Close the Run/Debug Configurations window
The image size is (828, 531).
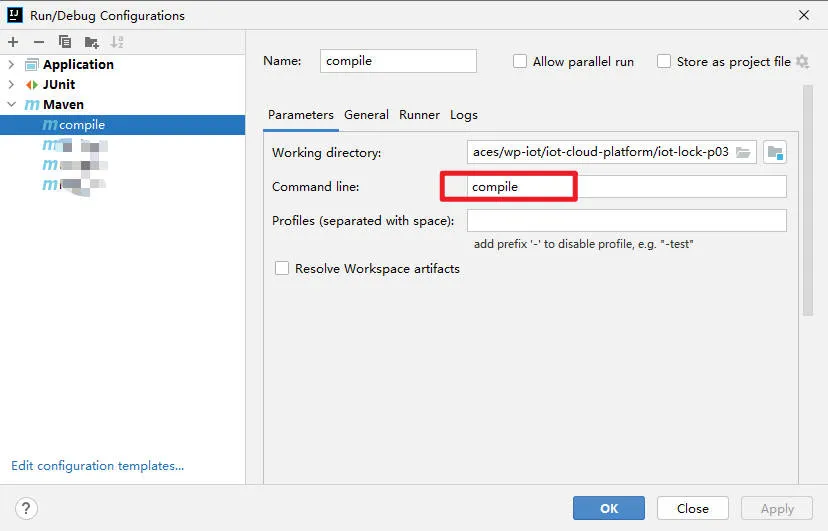click(804, 15)
